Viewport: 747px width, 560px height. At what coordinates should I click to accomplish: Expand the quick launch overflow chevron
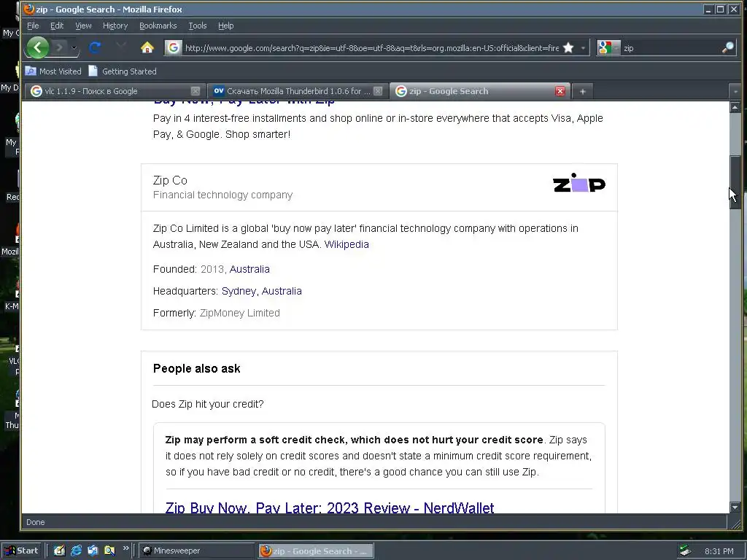point(125,548)
